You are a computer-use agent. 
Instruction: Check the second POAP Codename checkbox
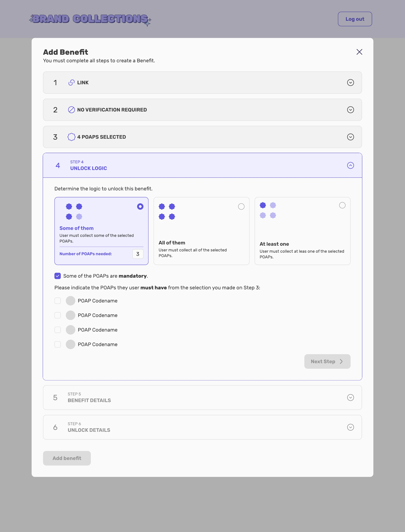[x=58, y=315]
